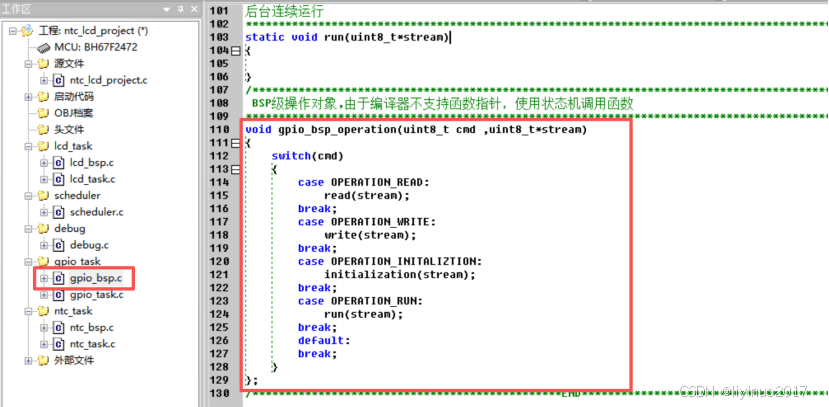Viewport: 829px width, 407px height.
Task: Open debug.c in the tree
Action: pyautogui.click(x=89, y=245)
